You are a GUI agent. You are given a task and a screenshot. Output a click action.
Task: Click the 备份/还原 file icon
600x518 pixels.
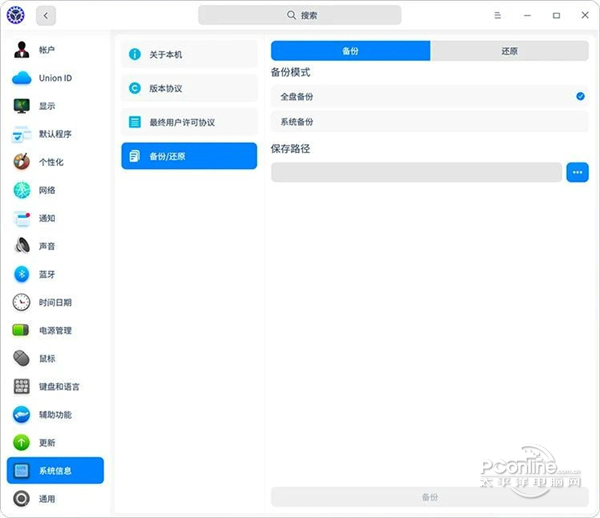click(x=135, y=156)
